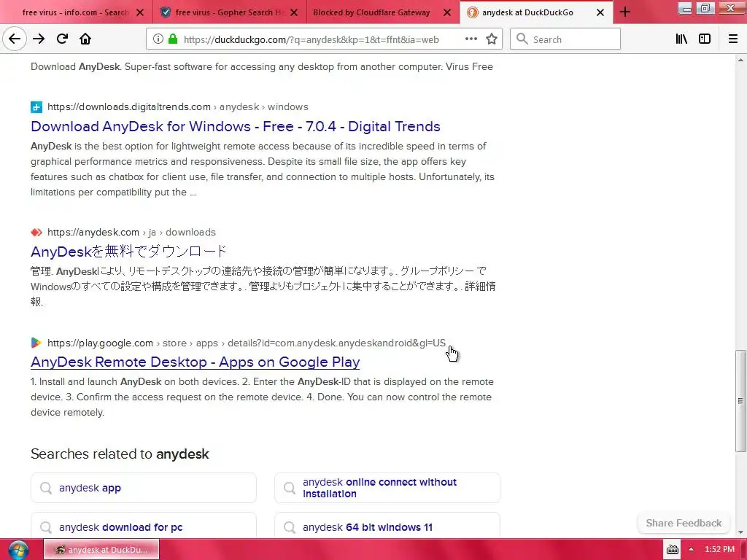Open the Windows Start menu orb
The image size is (747, 560).
click(18, 550)
